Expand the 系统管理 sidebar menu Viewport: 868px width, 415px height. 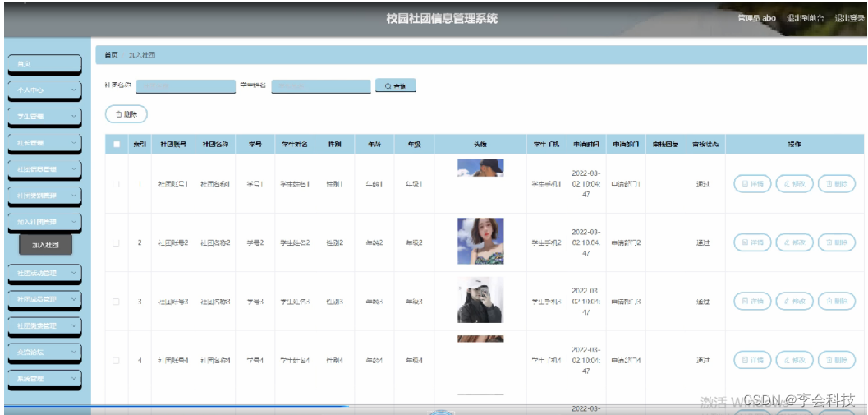pyautogui.click(x=45, y=379)
